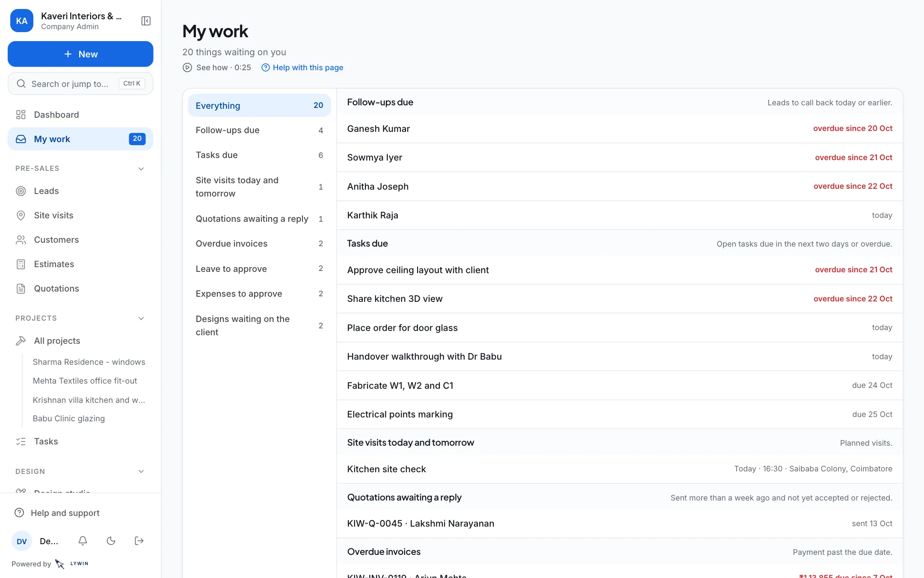Focus the Search or jump to field
Viewport: 924px width, 578px height.
tap(80, 83)
